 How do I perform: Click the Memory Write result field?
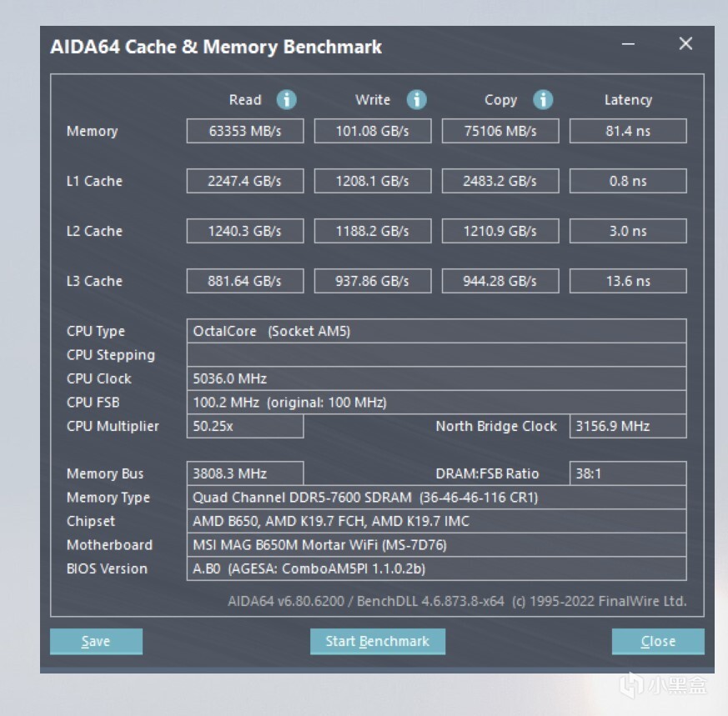(x=372, y=131)
